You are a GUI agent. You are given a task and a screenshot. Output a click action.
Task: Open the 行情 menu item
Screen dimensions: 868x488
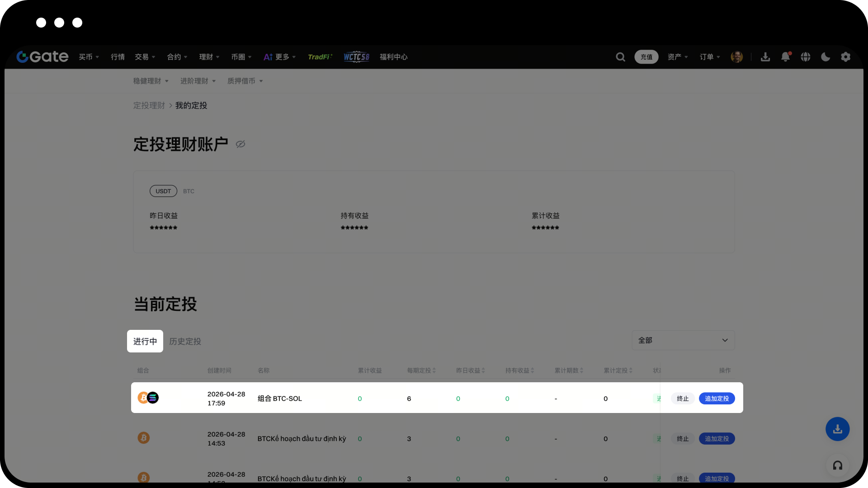pos(118,57)
